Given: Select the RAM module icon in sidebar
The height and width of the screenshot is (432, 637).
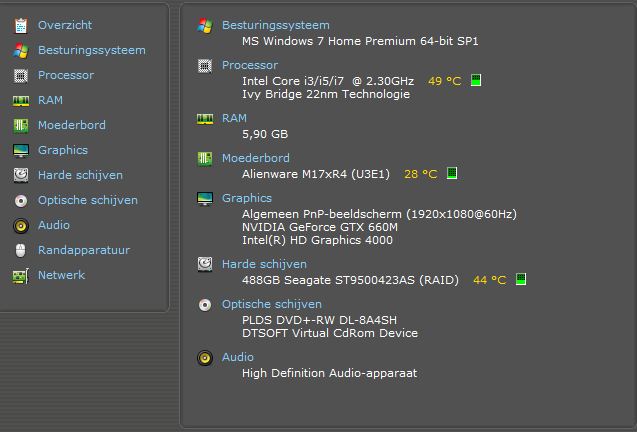Looking at the screenshot, I should click(x=21, y=101).
